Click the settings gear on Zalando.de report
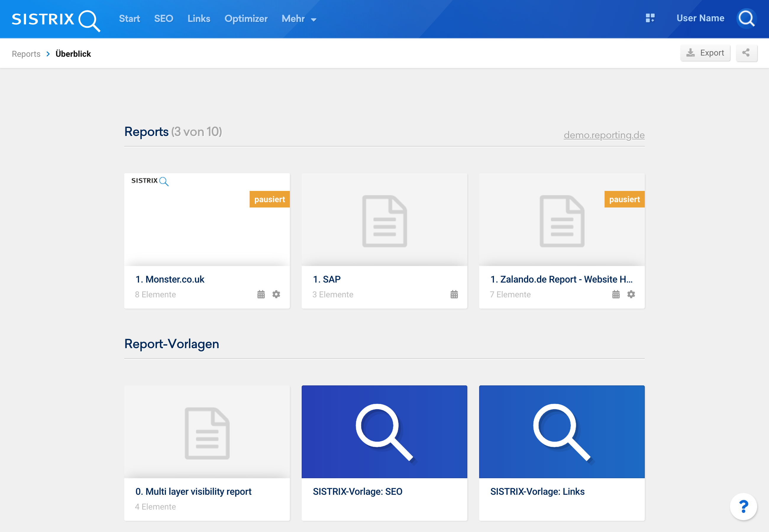This screenshot has height=532, width=769. (631, 294)
